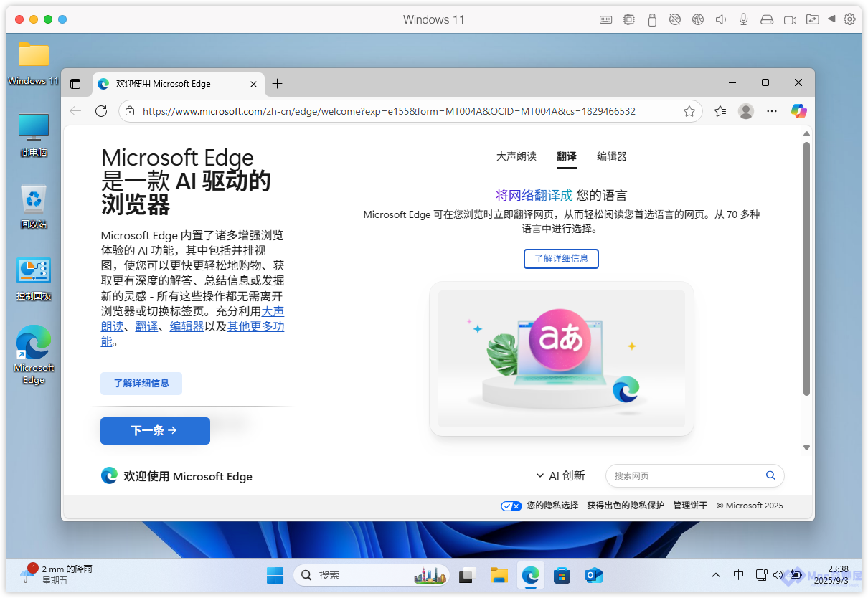Click the Edge icon on the taskbar
Image resolution: width=868 pixels, height=598 pixels.
pos(531,575)
